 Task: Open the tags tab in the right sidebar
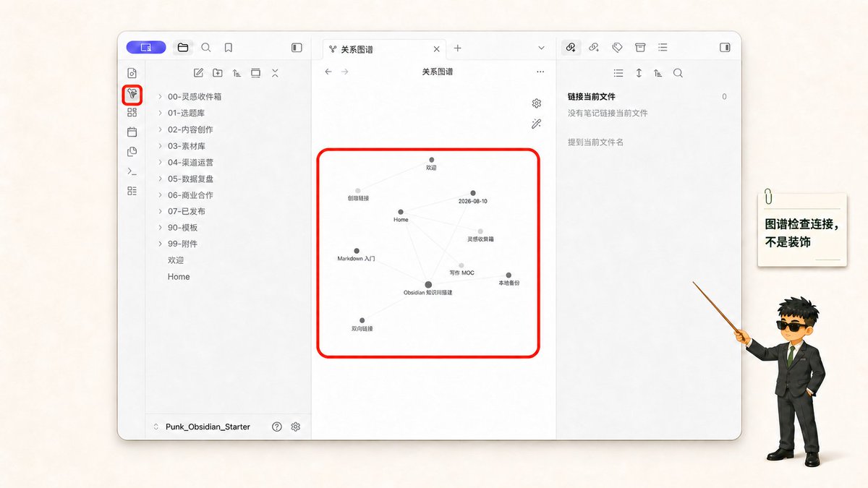click(x=617, y=47)
